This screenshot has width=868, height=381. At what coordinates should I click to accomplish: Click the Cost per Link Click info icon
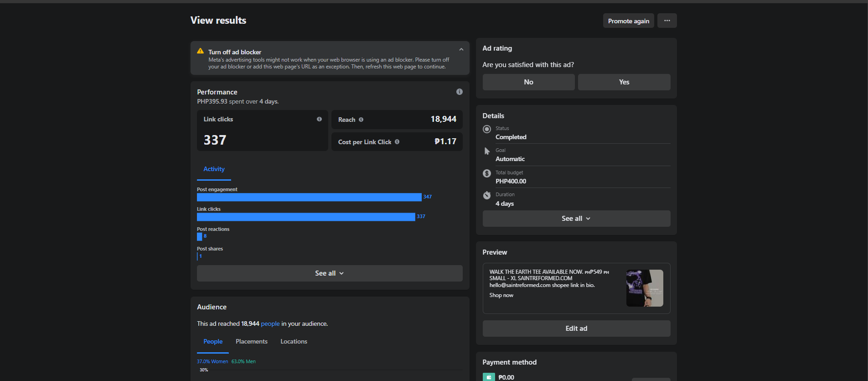[x=397, y=142]
